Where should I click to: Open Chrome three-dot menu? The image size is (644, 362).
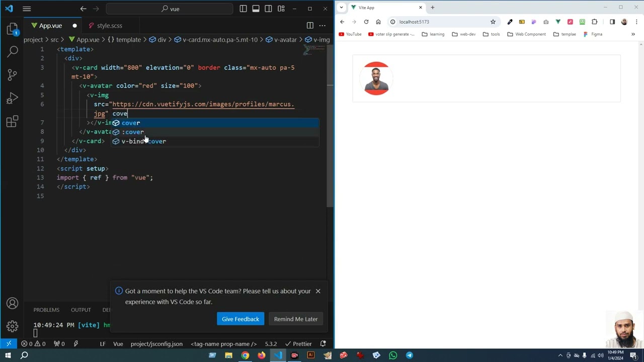636,22
